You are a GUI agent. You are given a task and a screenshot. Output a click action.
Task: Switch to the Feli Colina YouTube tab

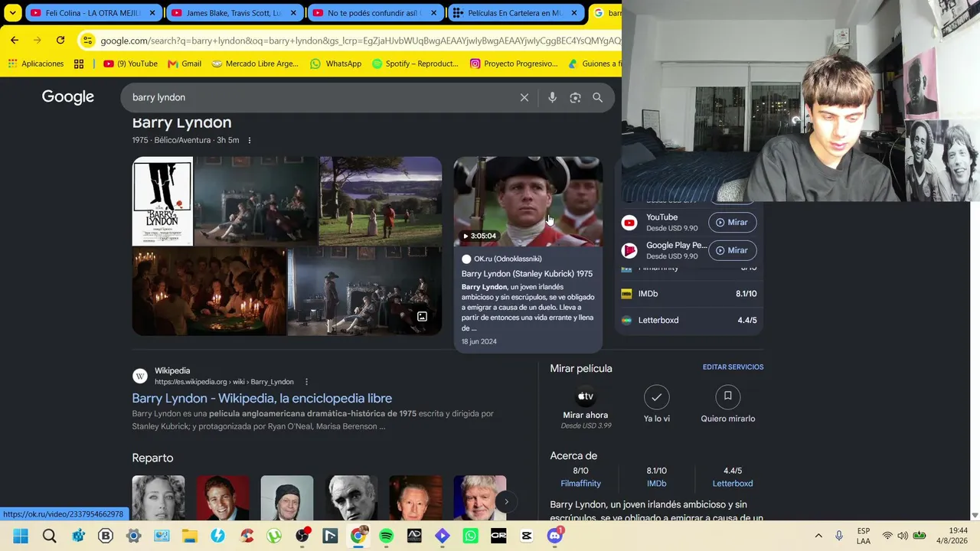93,13
